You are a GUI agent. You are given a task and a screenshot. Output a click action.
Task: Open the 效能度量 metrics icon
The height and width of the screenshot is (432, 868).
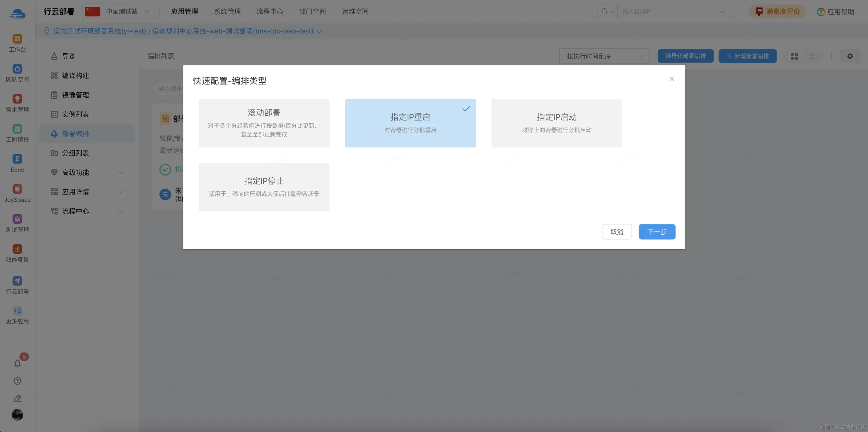[17, 249]
